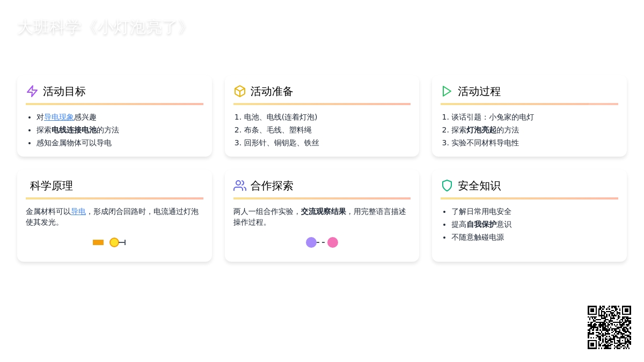Click the 科学原理 card heading
This screenshot has width=644, height=362.
point(52,186)
